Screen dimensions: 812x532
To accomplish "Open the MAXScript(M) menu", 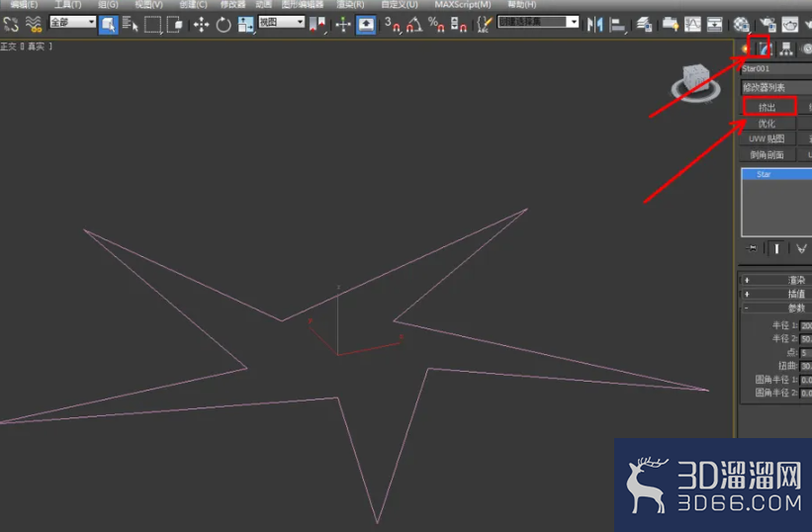I will click(x=463, y=5).
